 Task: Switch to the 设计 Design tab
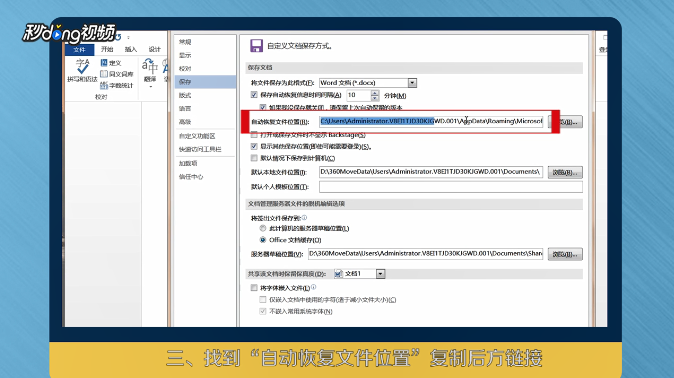coord(154,49)
